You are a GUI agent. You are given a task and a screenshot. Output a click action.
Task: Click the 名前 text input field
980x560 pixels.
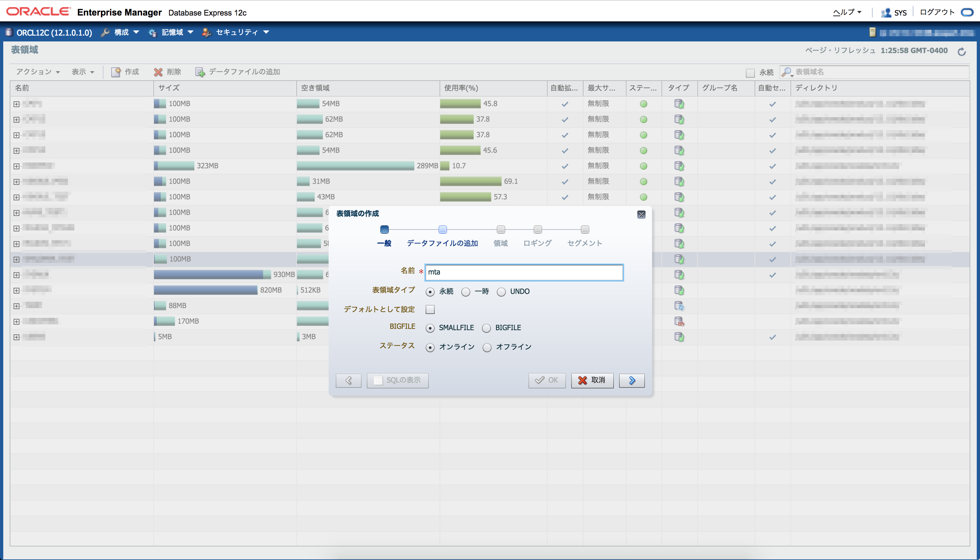[523, 272]
